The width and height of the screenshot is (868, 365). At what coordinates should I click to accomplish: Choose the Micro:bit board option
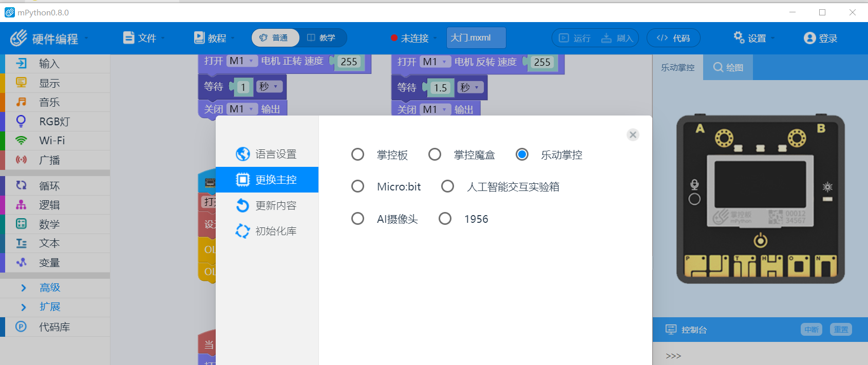357,186
